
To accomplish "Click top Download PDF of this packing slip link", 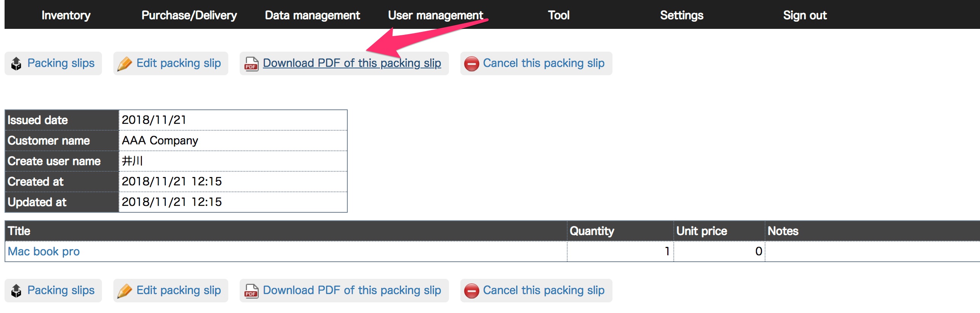I will [x=352, y=63].
